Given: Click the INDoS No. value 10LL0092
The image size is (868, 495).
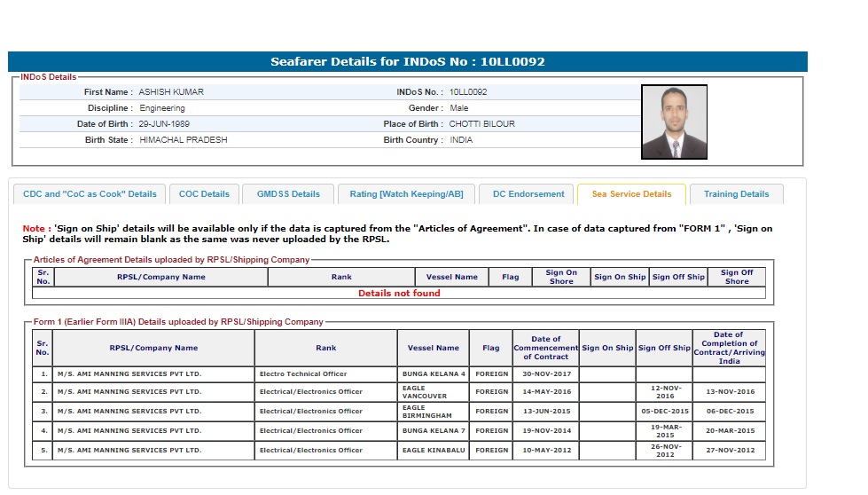Looking at the screenshot, I should [468, 92].
